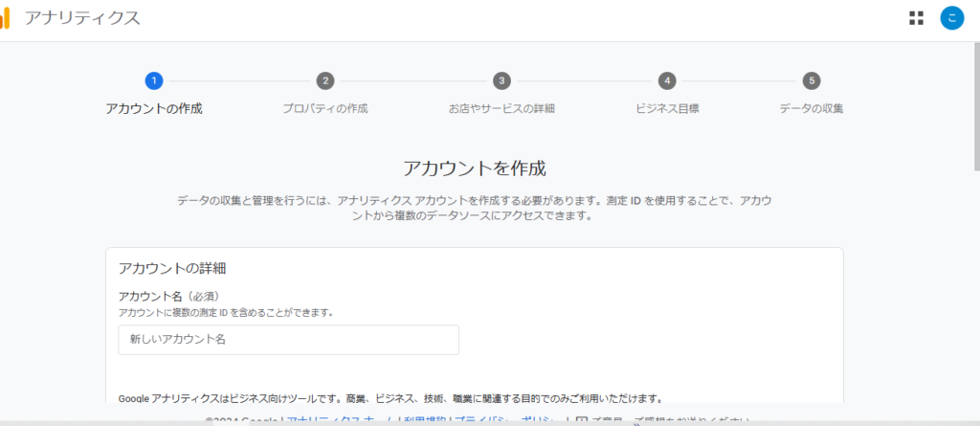Click the step 5 circle
The height and width of the screenshot is (426, 980).
pos(812,80)
